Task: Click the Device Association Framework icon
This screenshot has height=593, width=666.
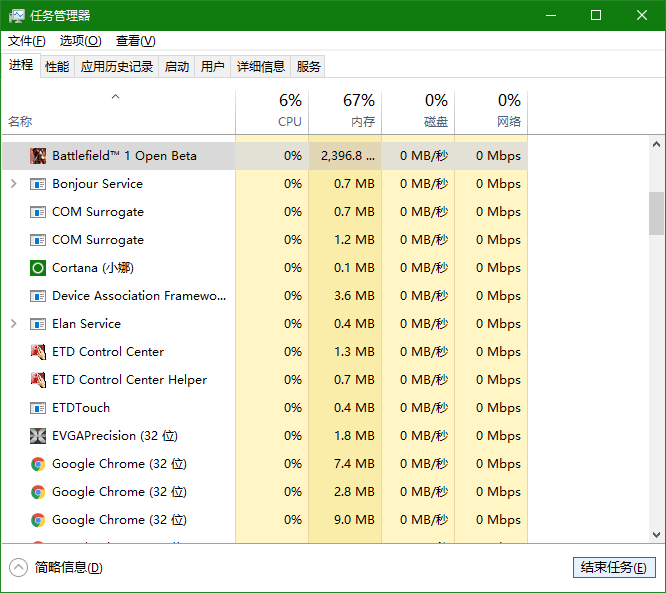Action: [x=38, y=296]
